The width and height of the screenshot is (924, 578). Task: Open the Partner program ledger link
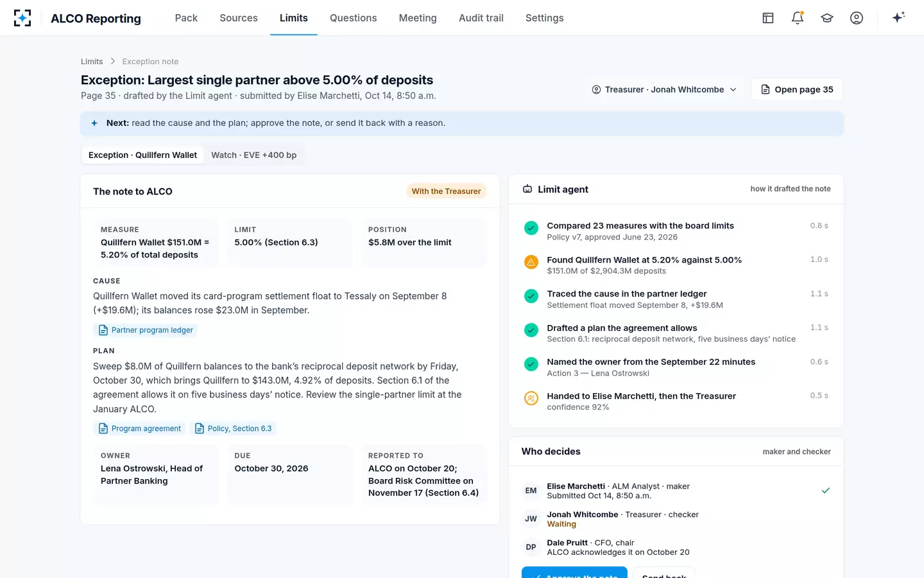click(x=146, y=330)
